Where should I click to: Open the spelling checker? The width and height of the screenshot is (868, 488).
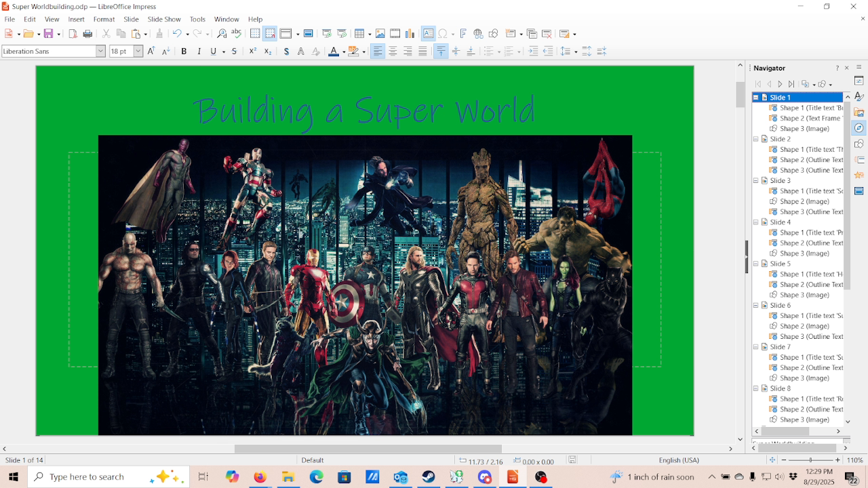(236, 33)
